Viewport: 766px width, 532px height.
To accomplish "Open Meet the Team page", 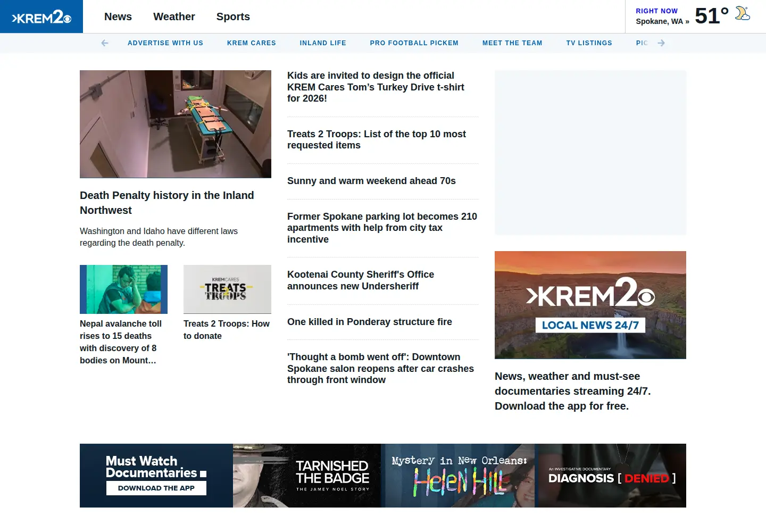I will pyautogui.click(x=512, y=43).
